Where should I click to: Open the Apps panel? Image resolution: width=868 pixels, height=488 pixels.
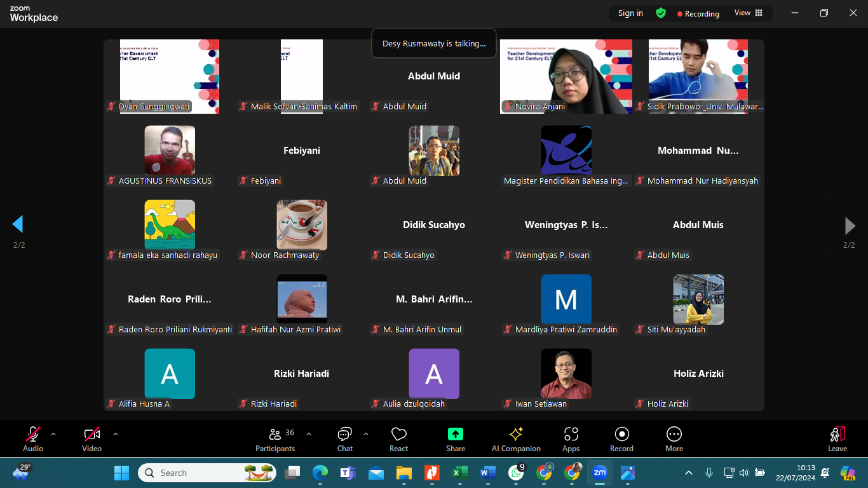tap(571, 439)
